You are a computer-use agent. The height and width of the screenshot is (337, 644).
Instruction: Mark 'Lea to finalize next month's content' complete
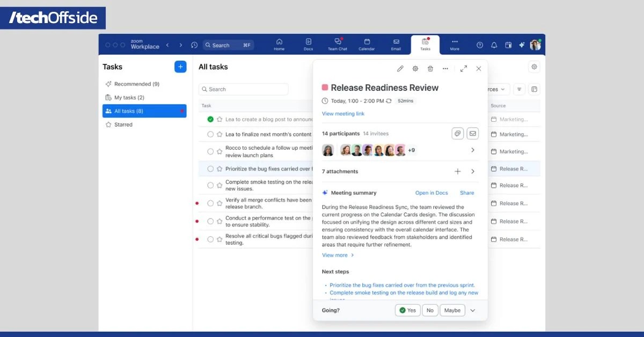click(210, 134)
